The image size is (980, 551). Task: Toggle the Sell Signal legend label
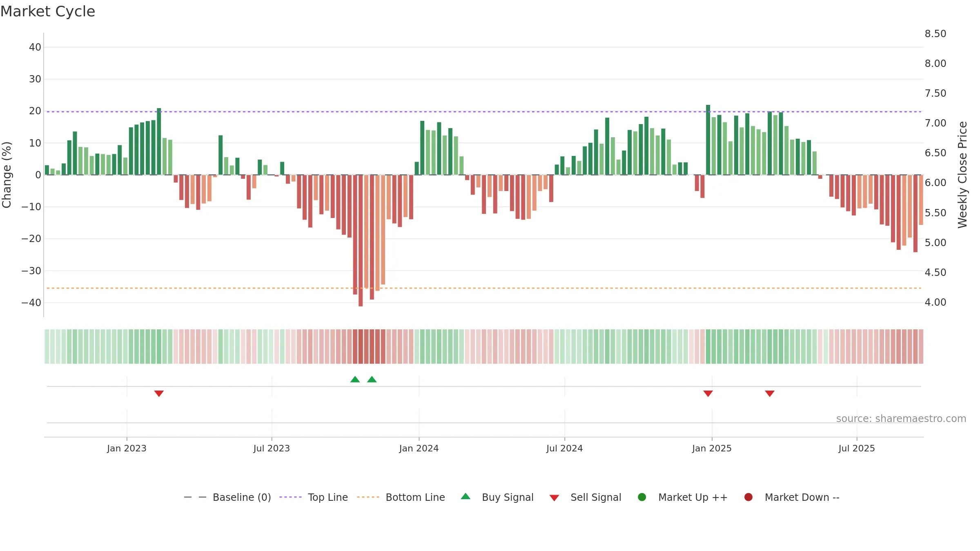pos(596,497)
